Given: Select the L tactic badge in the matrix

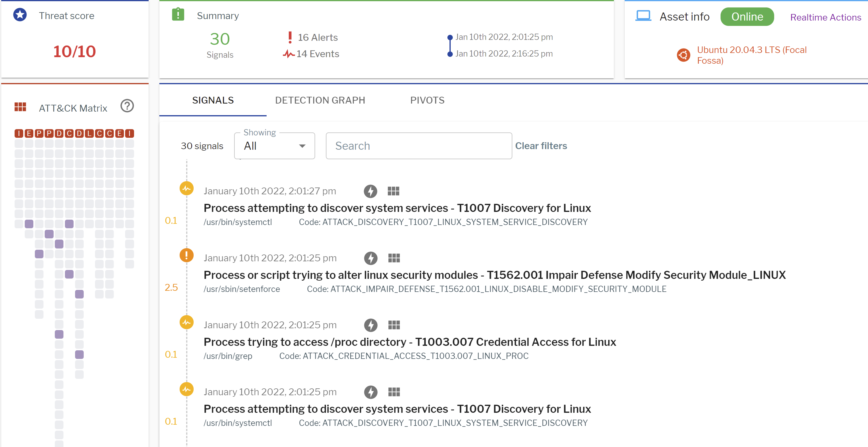Looking at the screenshot, I should click(89, 134).
